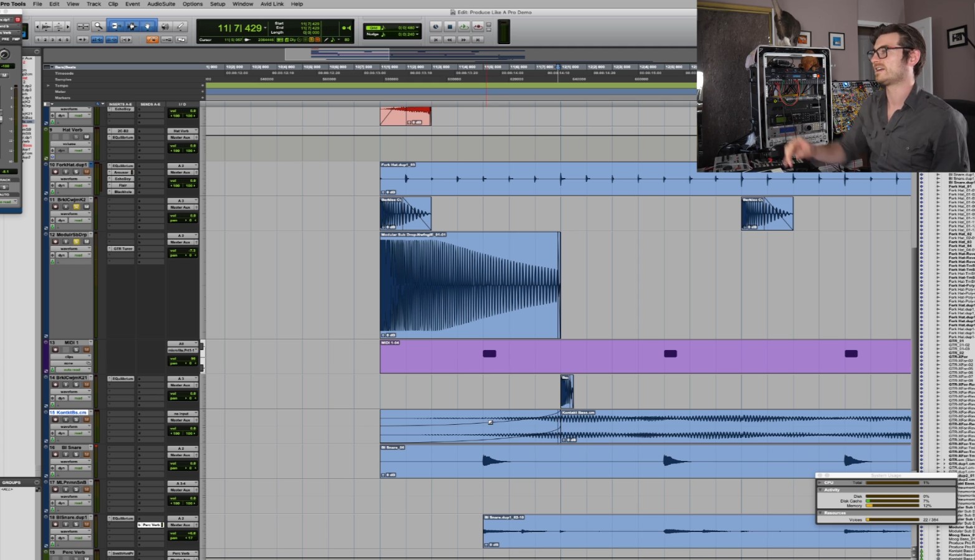Open the Setup menu
975x560 pixels.
pos(218,4)
